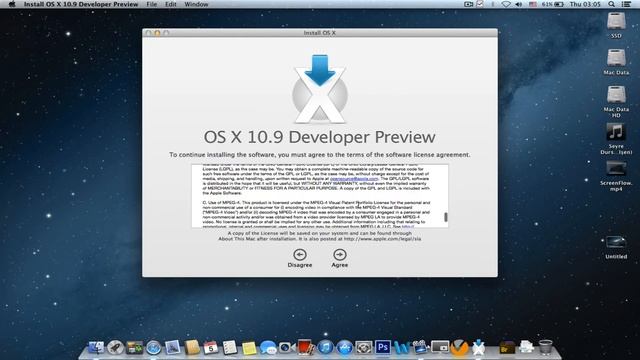Select the Mac Data drive icon

click(616, 58)
